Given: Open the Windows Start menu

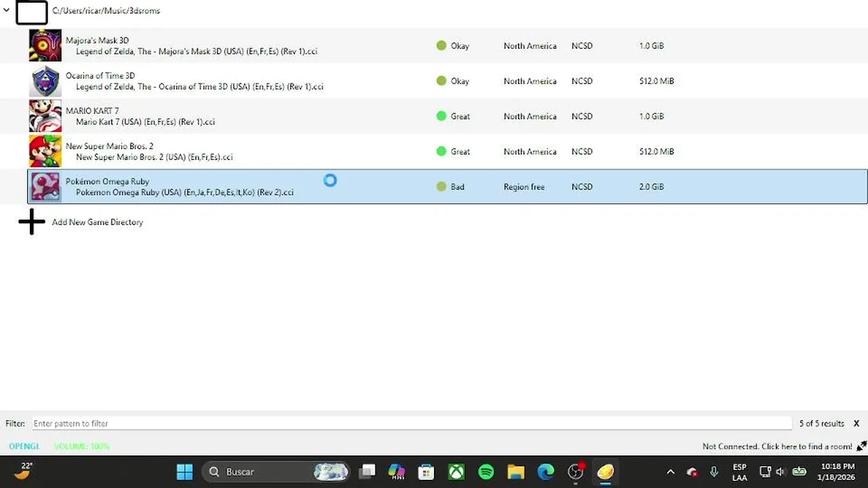Looking at the screenshot, I should [x=184, y=472].
